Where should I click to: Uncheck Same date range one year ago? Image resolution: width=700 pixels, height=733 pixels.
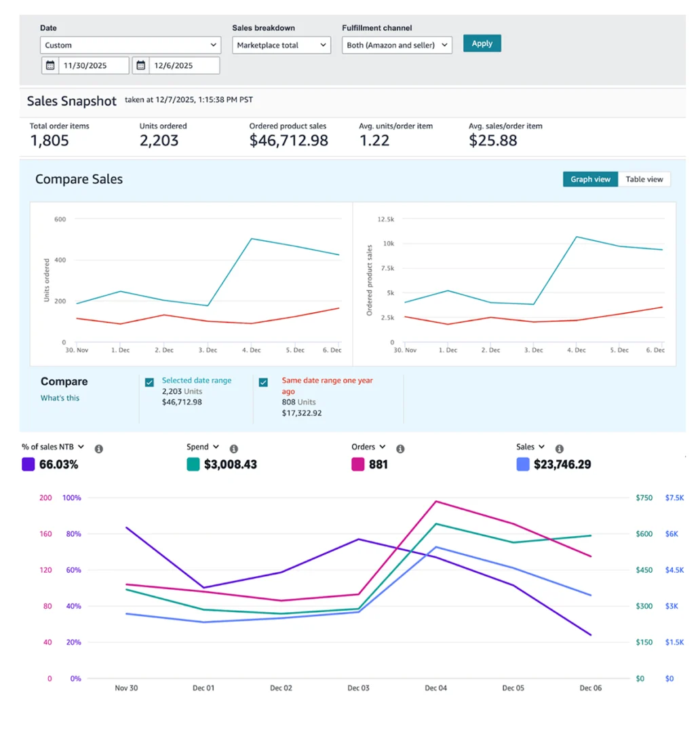point(263,382)
